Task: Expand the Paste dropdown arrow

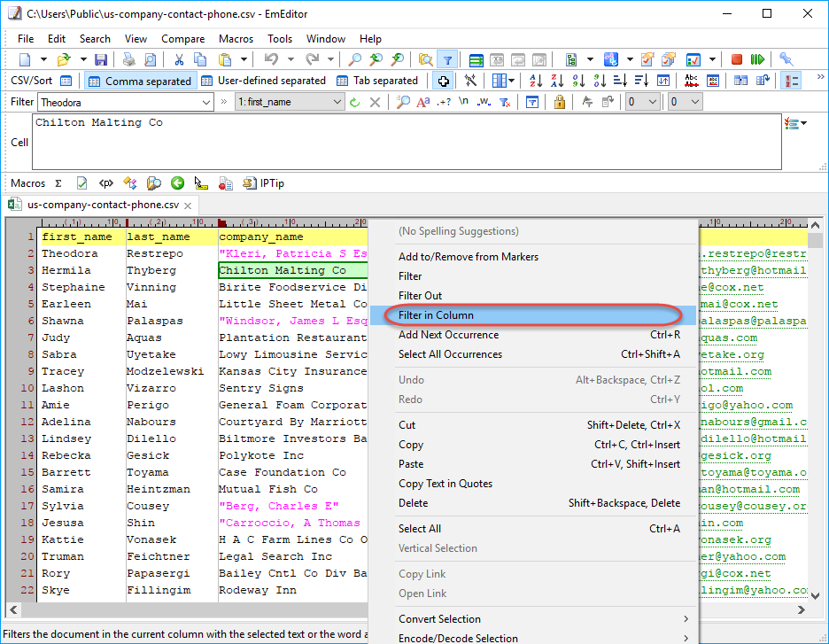Action: 244,59
